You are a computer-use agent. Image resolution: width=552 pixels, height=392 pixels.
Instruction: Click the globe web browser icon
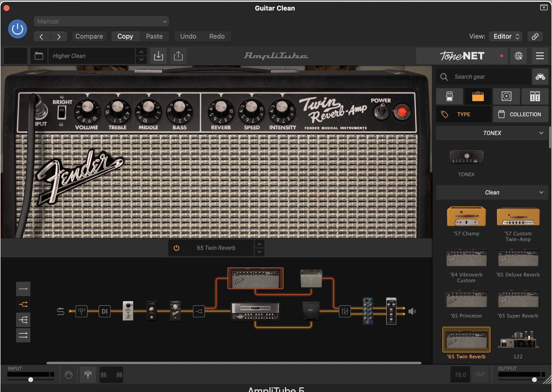pyautogui.click(x=519, y=56)
